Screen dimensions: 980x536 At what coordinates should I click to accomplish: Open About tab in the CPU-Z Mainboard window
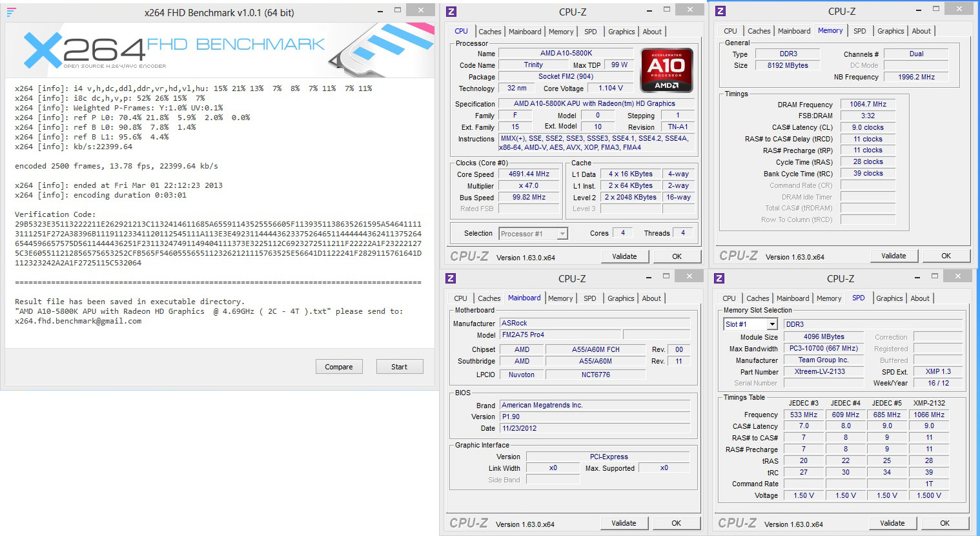pos(651,298)
